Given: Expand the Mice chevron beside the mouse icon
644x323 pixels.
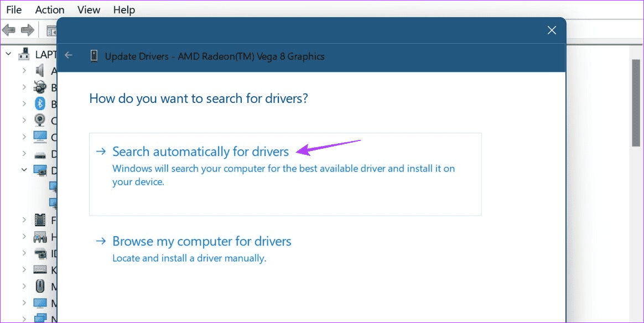Looking at the screenshot, I should coord(24,286).
